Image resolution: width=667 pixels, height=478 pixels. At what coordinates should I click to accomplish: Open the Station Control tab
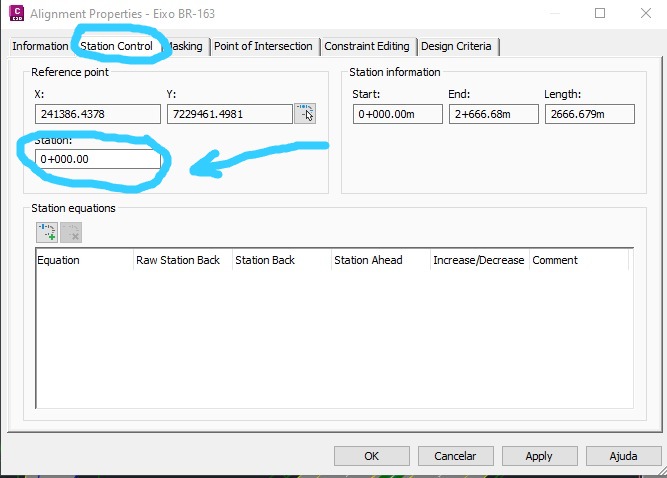(x=116, y=47)
